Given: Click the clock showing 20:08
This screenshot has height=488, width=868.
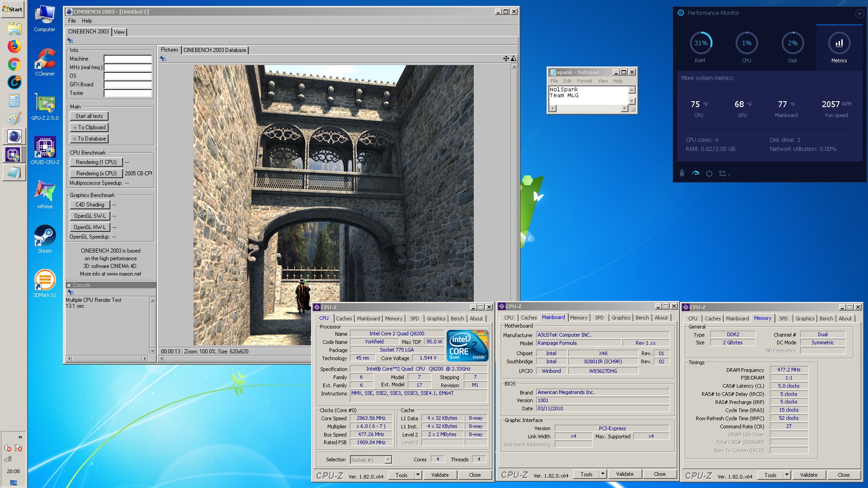Looking at the screenshot, I should click(x=13, y=471).
